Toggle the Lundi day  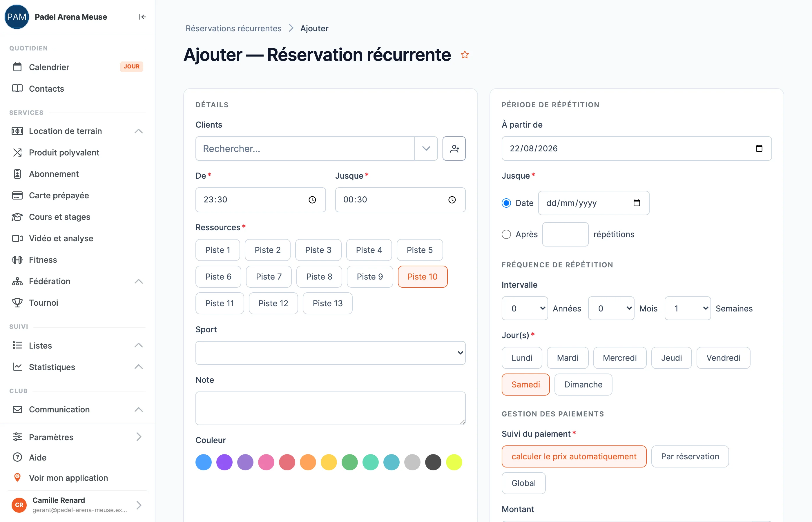click(521, 358)
